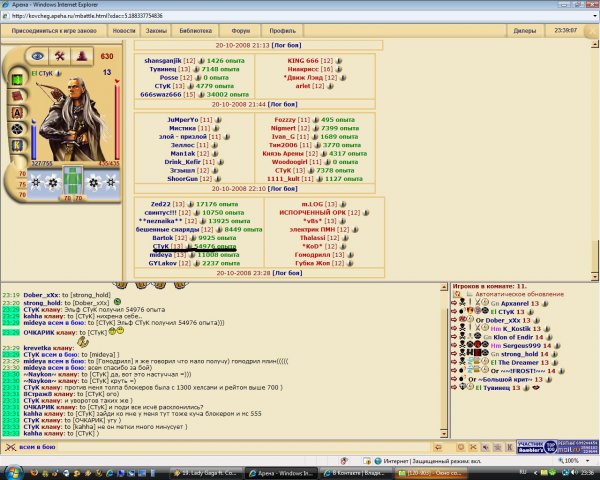Open the info icon next to СТуК name
The image size is (600, 480).
click(59, 73)
